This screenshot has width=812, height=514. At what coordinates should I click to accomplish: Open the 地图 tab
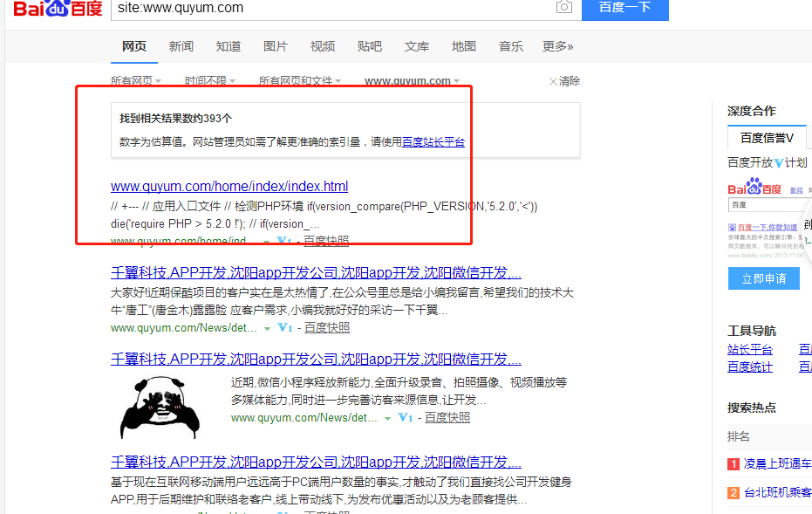tap(464, 46)
